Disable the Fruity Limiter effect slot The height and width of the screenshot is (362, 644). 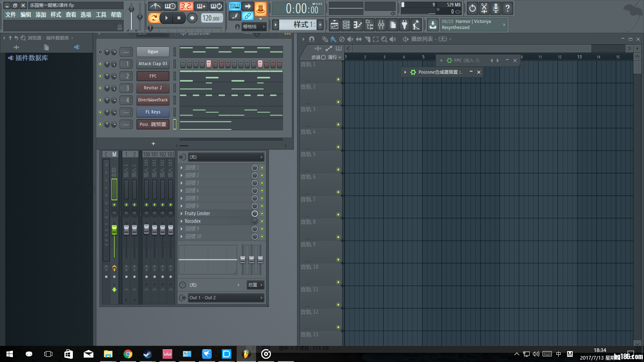(x=262, y=214)
